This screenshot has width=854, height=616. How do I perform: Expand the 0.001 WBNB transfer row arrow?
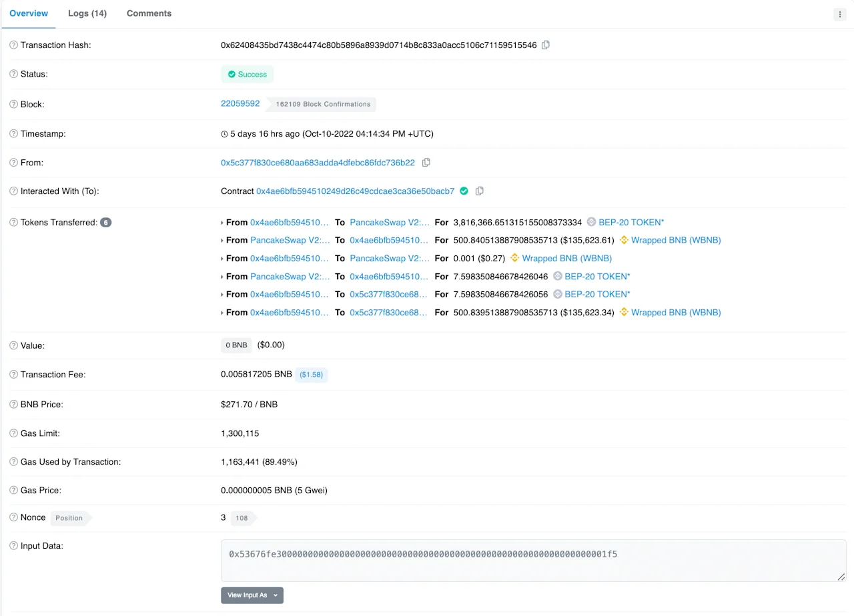tap(222, 259)
